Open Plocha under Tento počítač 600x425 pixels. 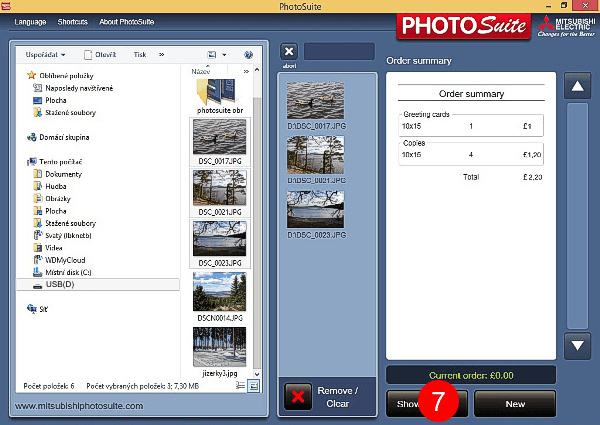[50, 211]
